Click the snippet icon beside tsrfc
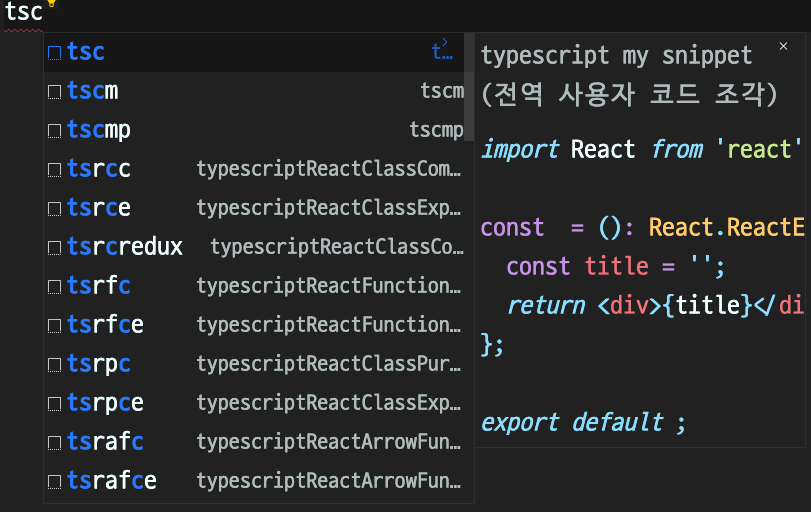 click(x=54, y=287)
